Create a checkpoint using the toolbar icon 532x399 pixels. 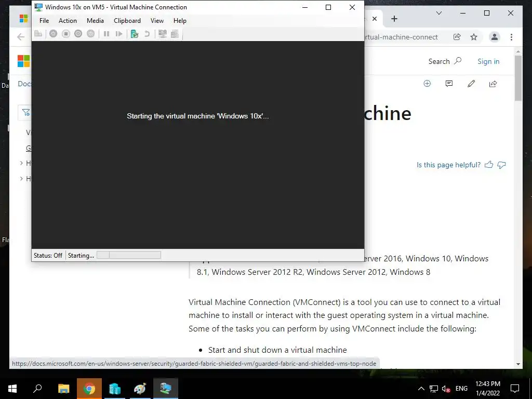(x=135, y=34)
